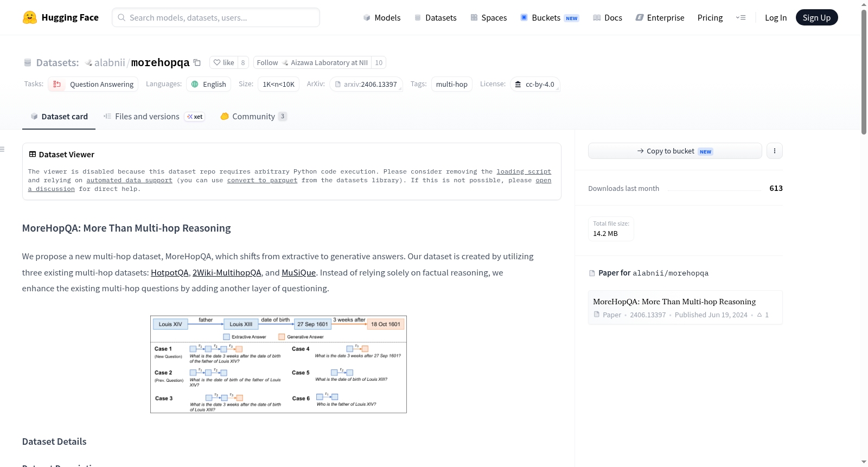
Task: Click the search magnifier icon
Action: (x=122, y=17)
